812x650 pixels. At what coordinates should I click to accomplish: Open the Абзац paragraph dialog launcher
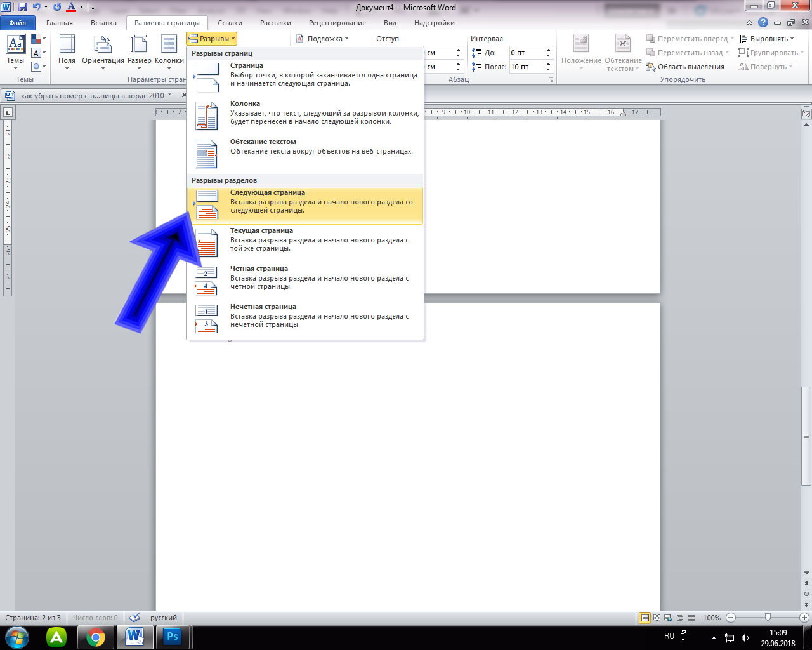(551, 80)
